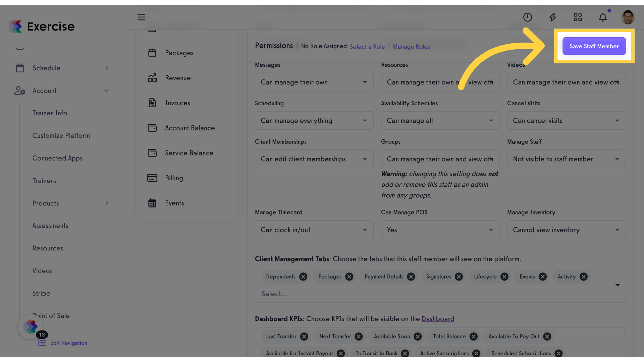The width and height of the screenshot is (644, 362).
Task: Click the Invoices document icon
Action: [x=152, y=103]
